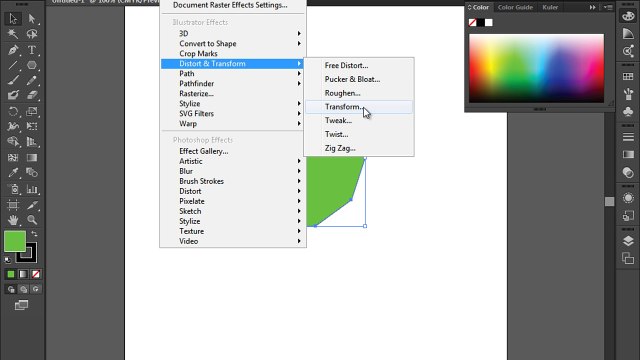Select the Perspective Grid tool
This screenshot has width=640, height=360.
pos(32,142)
